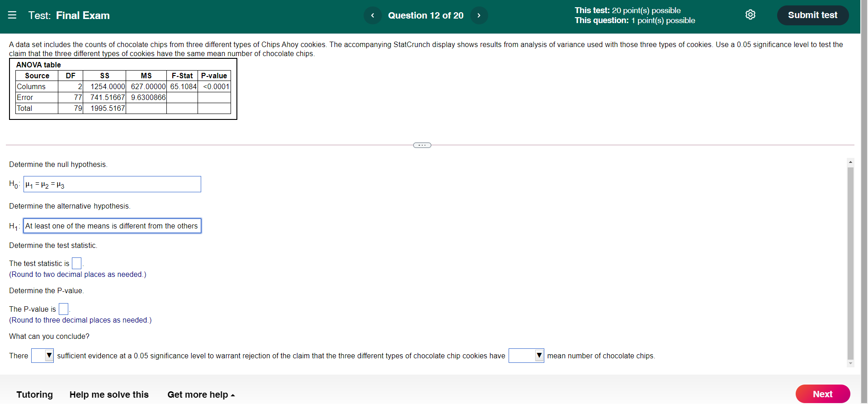Click the Columns row label
The image size is (868, 404).
31,86
